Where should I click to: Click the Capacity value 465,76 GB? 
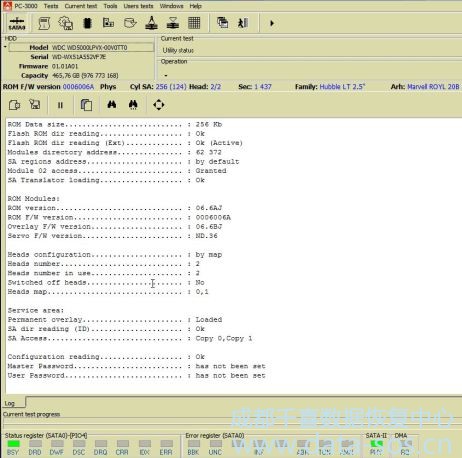[85, 76]
